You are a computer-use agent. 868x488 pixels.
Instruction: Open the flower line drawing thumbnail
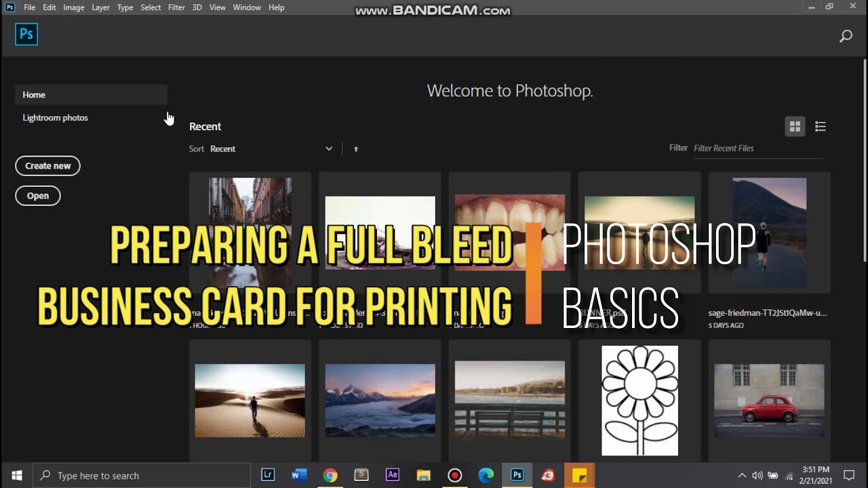pyautogui.click(x=639, y=401)
